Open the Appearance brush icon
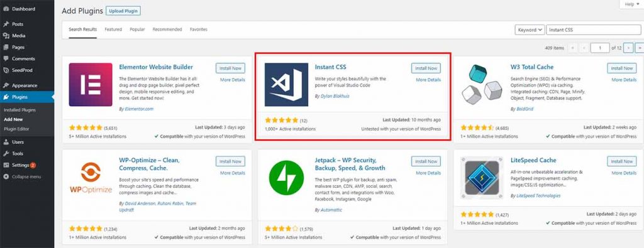 point(6,85)
